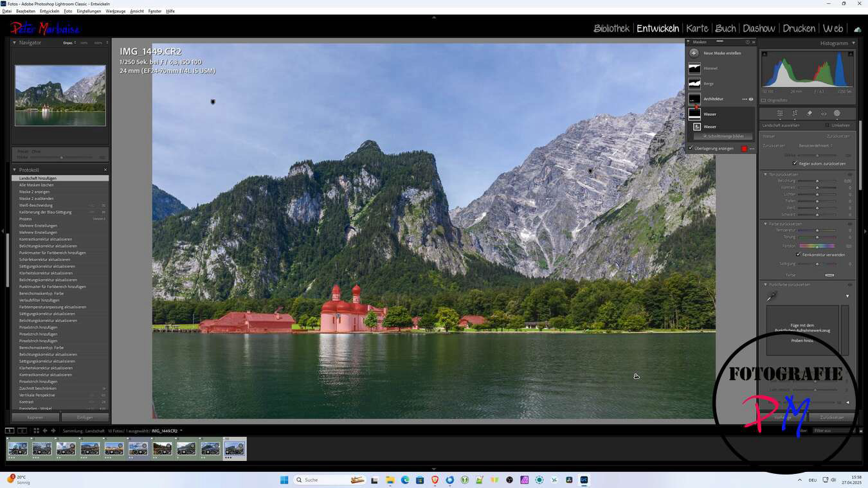868x488 pixels.
Task: Collapse the Histogramm panel
Action: [x=854, y=43]
